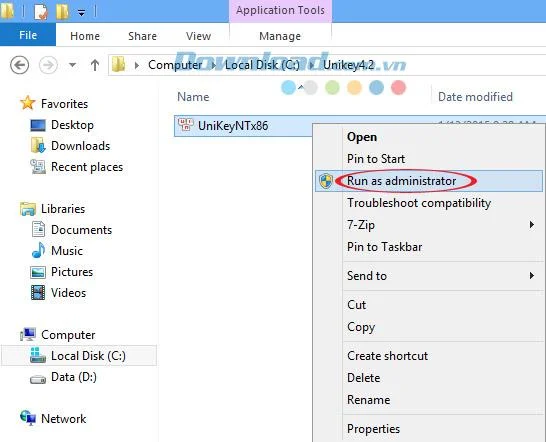Expand the 7-Zip submenu arrow

click(532, 225)
